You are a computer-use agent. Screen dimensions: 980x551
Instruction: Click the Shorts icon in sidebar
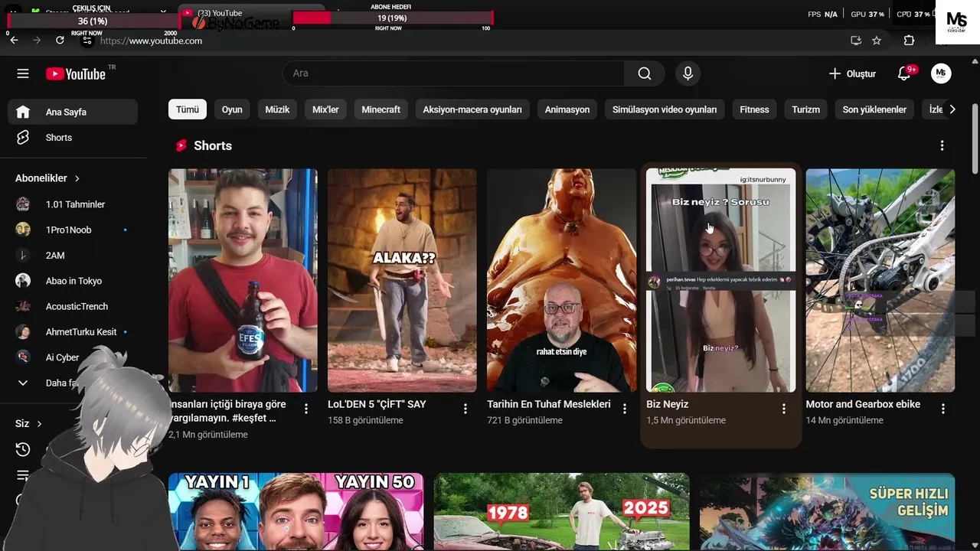pyautogui.click(x=23, y=138)
